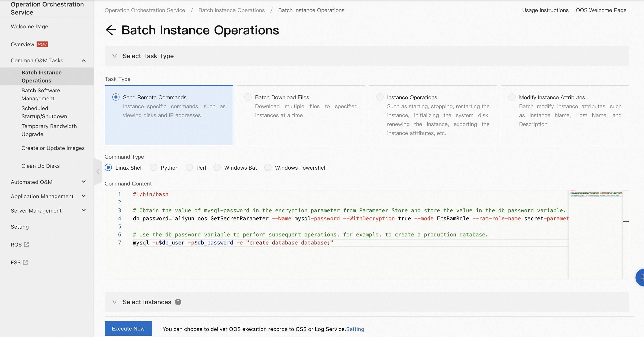Click the NEW badge next to Overview

coord(42,44)
